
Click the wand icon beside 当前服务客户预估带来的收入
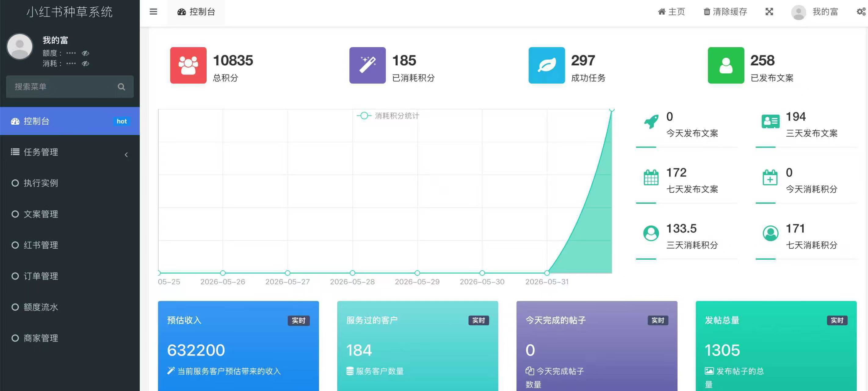[x=171, y=371]
